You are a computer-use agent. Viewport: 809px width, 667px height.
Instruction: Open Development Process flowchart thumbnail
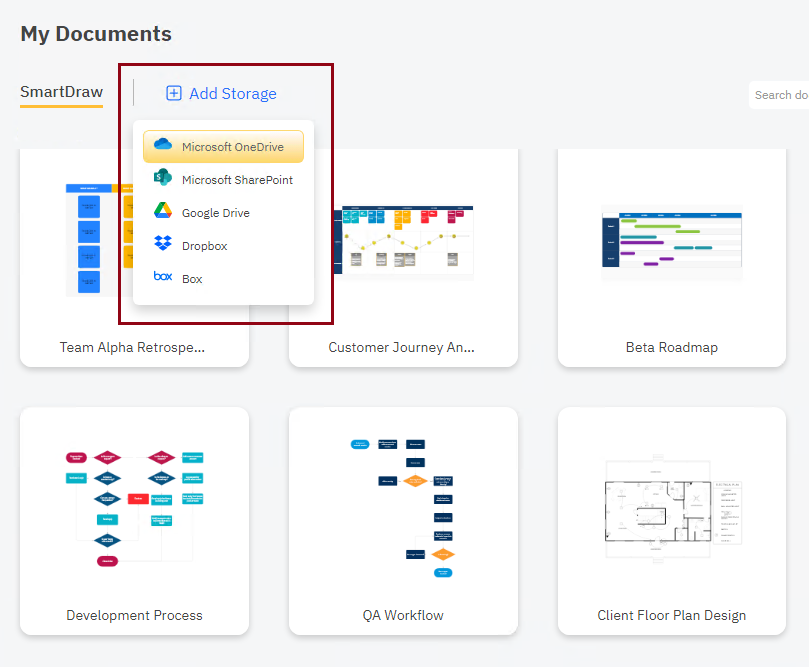click(134, 508)
